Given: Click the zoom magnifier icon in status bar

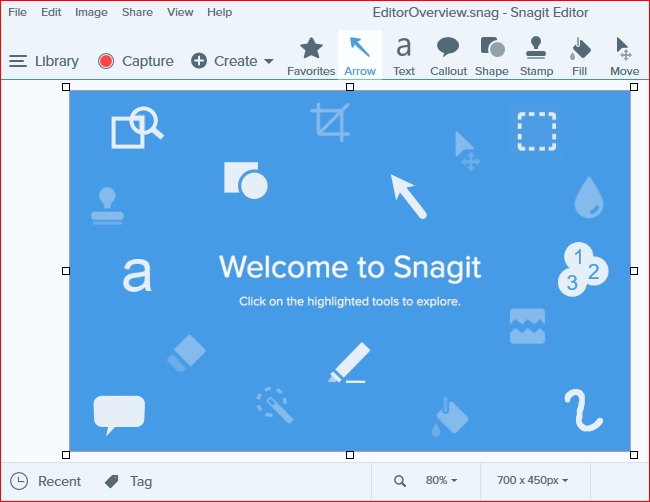Looking at the screenshot, I should (x=400, y=481).
